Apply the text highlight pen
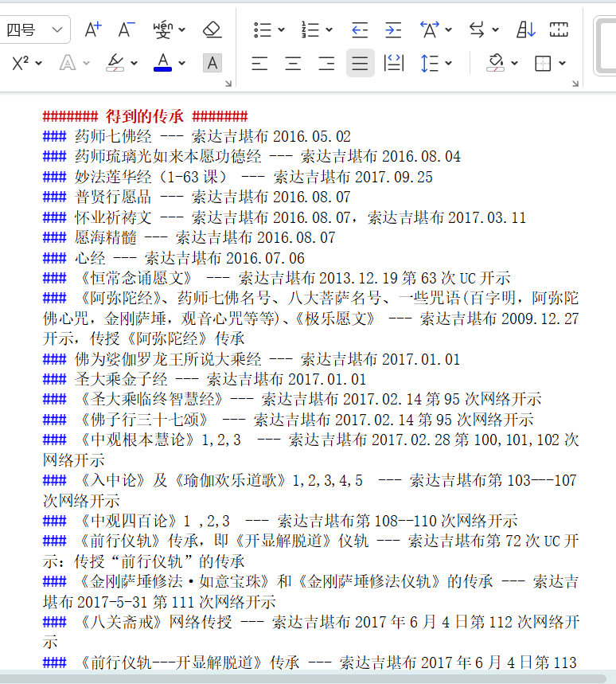The width and height of the screenshot is (616, 684). [115, 63]
